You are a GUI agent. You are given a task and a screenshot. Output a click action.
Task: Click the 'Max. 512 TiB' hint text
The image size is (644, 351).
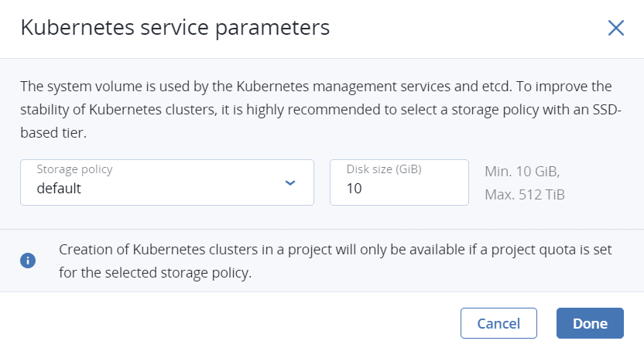pos(524,194)
